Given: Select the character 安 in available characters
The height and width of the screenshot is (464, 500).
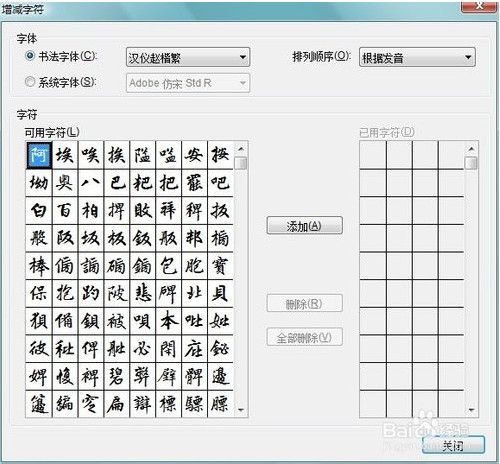Looking at the screenshot, I should 194,155.
